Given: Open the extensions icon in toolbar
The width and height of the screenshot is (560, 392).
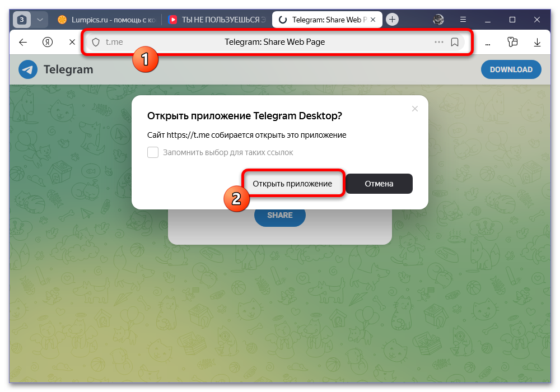Looking at the screenshot, I should tap(512, 42).
